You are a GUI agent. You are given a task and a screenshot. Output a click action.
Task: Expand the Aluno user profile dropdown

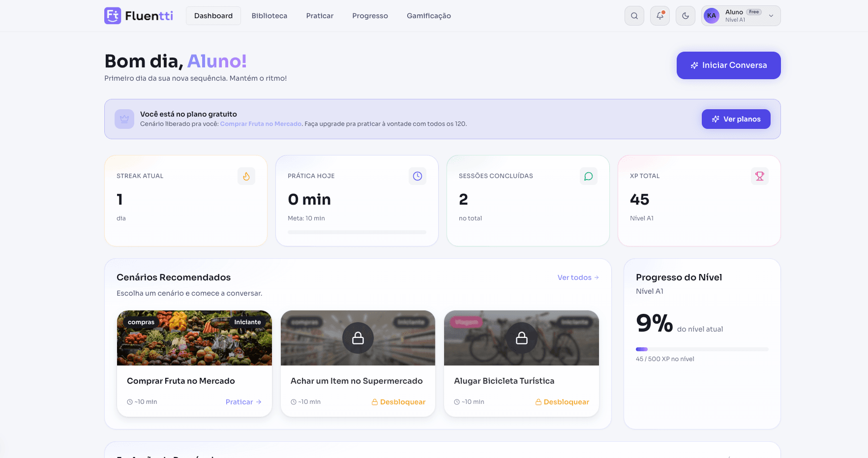point(741,16)
